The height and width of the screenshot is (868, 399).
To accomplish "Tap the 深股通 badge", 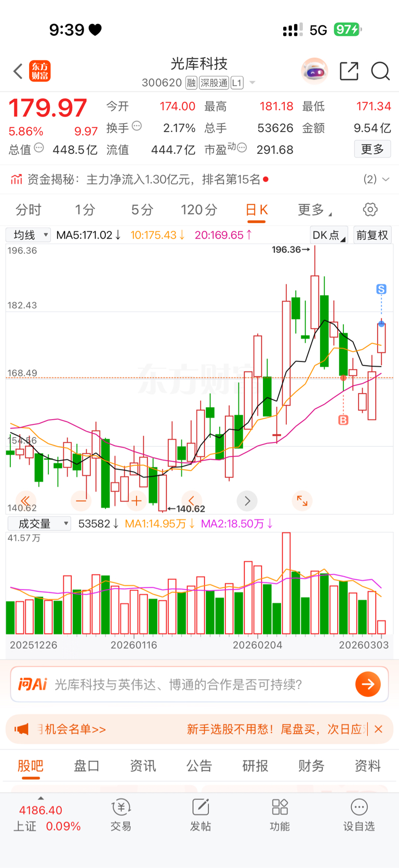I will (x=214, y=83).
